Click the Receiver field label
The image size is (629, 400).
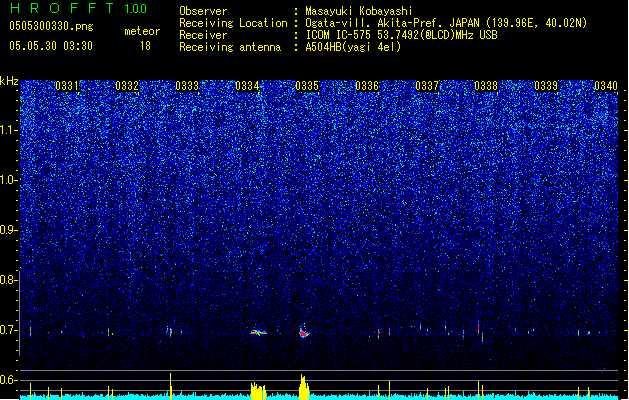pyautogui.click(x=203, y=35)
